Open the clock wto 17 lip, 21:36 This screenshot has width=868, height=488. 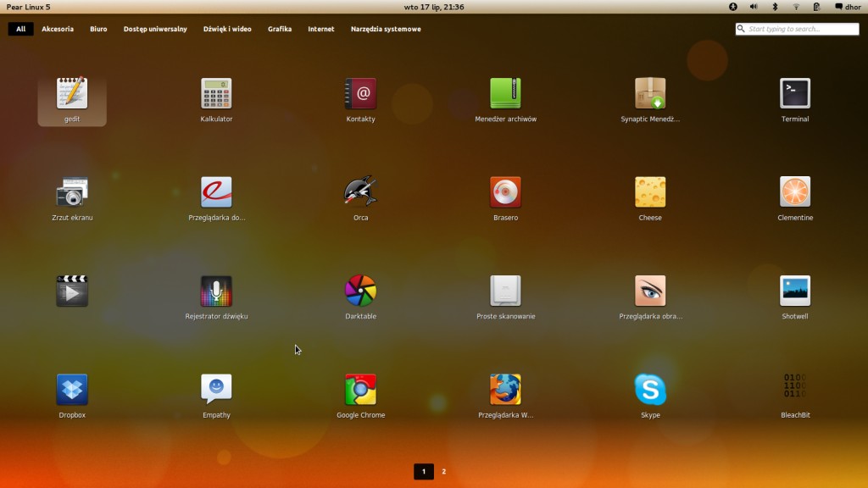434,7
